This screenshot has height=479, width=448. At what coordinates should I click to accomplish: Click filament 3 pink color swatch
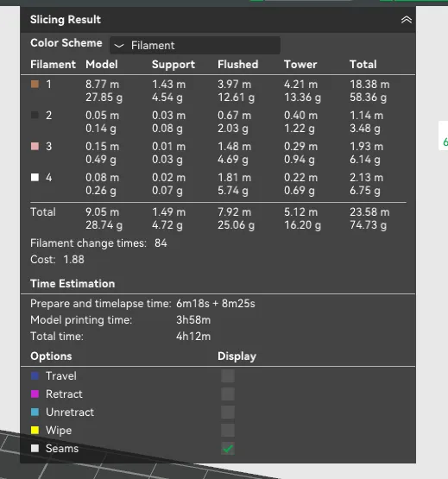pos(35,147)
